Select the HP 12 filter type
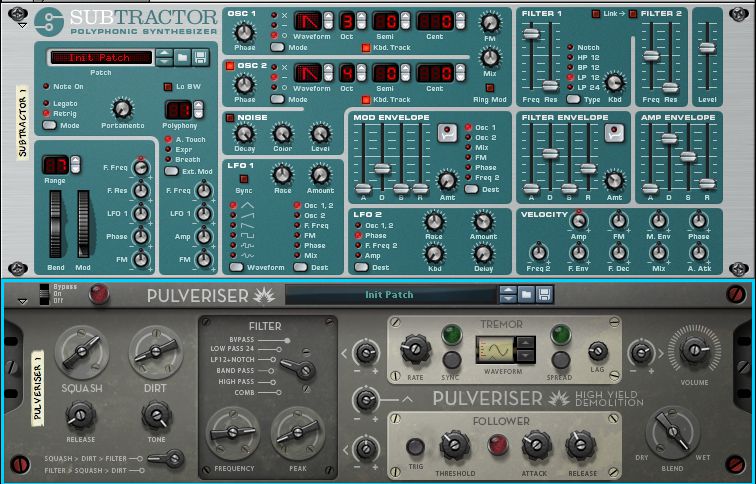 [570, 57]
